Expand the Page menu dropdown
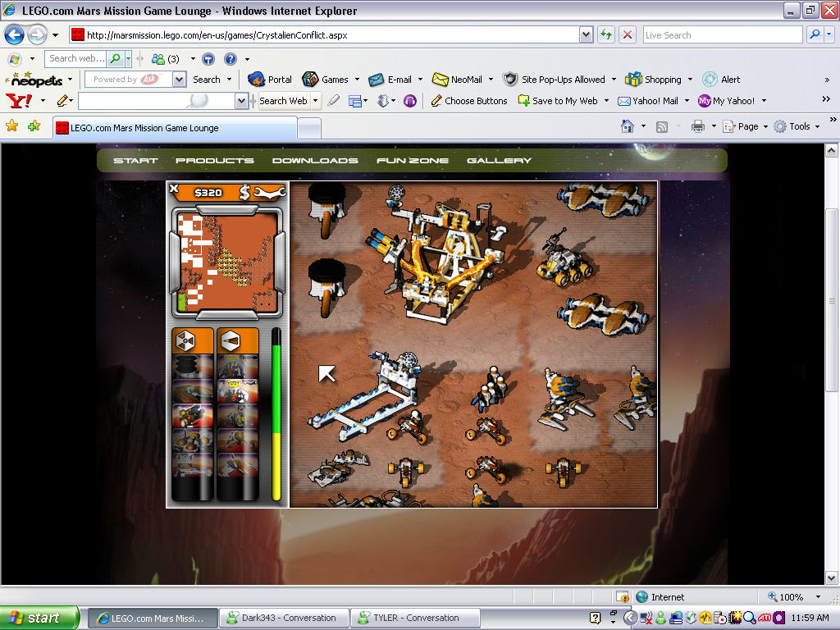The image size is (840, 630). [x=765, y=126]
